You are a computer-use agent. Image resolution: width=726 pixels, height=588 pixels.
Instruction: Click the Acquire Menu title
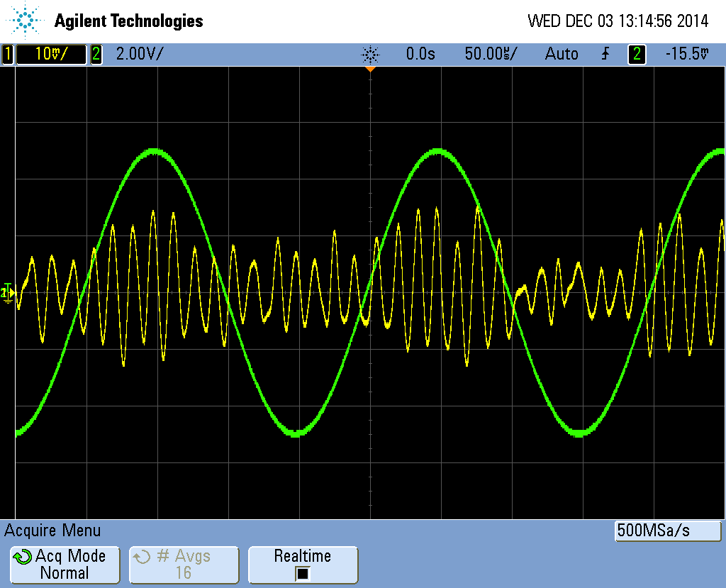coord(52,531)
